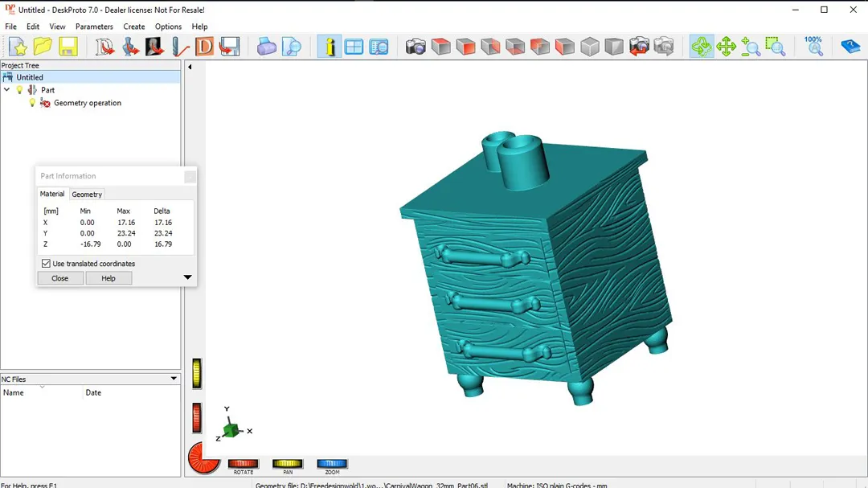Open the Parameters menu
This screenshot has width=868, height=488.
pyautogui.click(x=94, y=27)
